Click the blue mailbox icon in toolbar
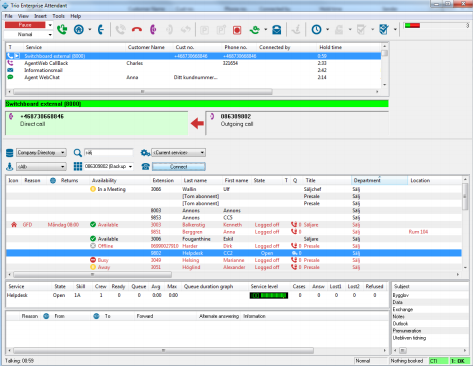 (276, 30)
